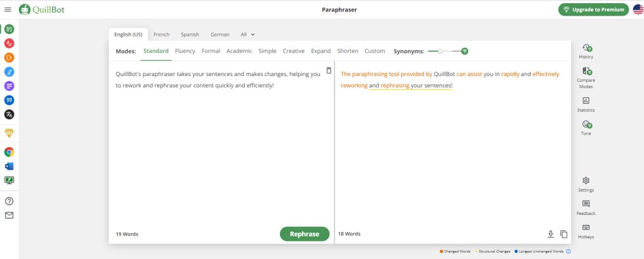
Task: Select the Academic mode
Action: click(x=239, y=52)
